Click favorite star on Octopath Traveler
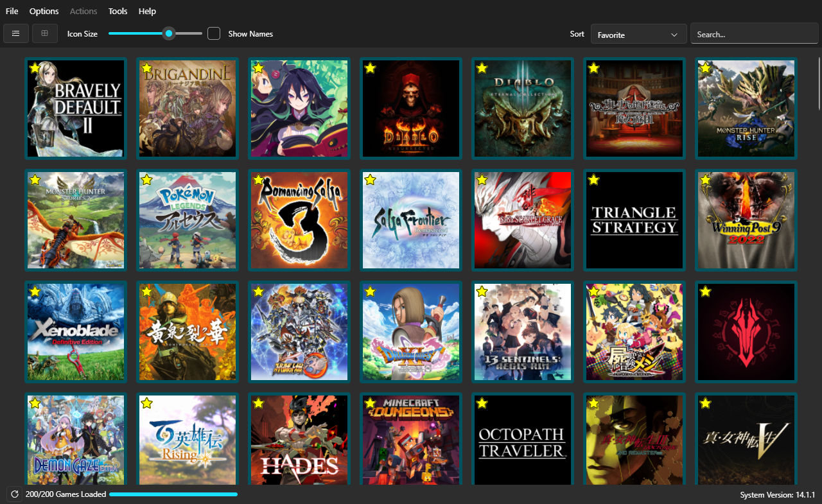Screen dimensions: 822x504 (x=482, y=403)
